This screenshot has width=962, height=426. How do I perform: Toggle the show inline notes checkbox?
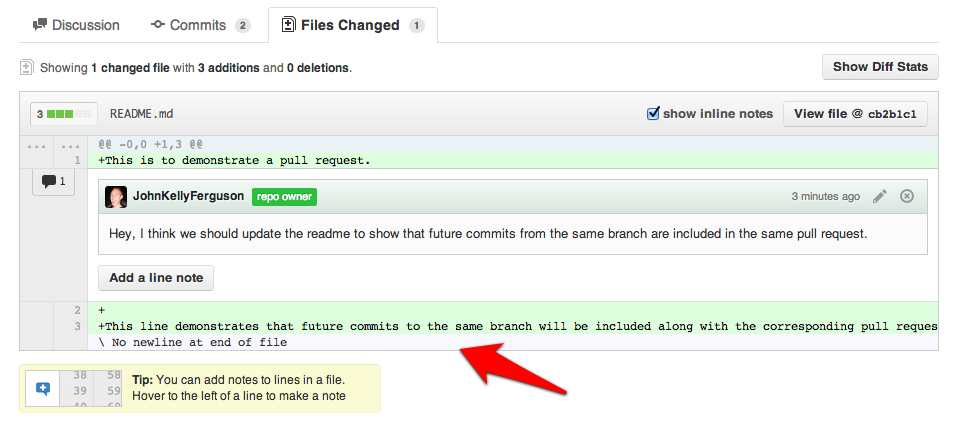[654, 113]
